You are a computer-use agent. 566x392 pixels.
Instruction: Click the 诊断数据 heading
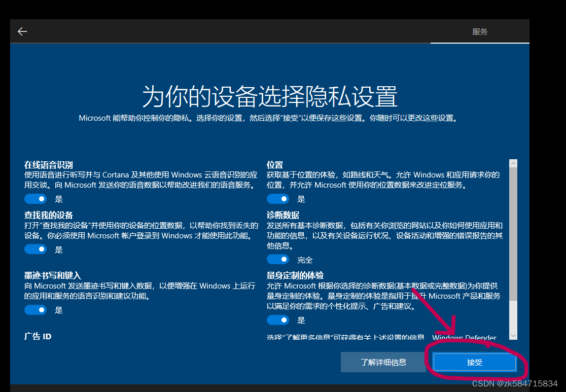[283, 215]
